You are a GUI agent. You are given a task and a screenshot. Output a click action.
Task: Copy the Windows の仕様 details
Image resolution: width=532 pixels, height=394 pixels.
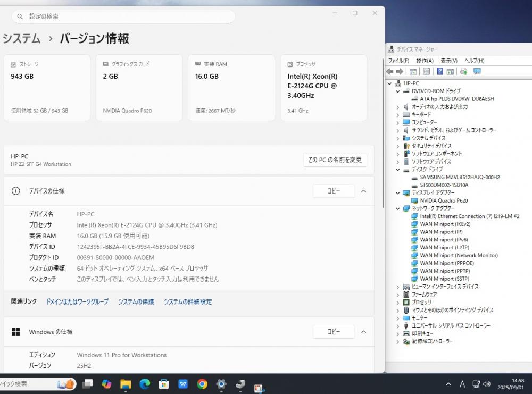(x=334, y=332)
